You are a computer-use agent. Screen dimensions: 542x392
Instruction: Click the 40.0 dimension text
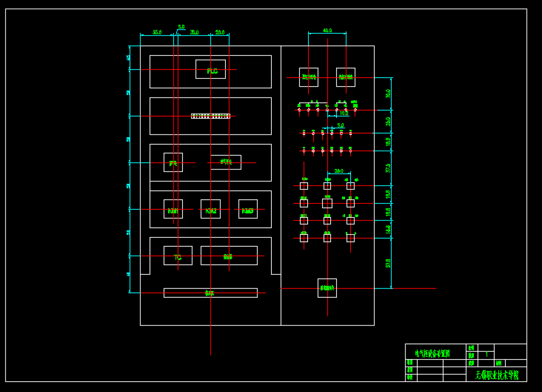(x=327, y=31)
